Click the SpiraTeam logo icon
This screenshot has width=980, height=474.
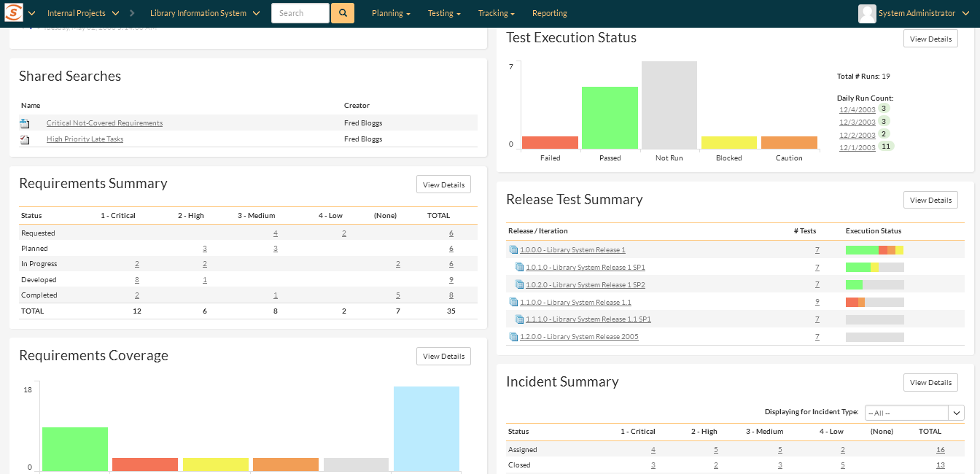pos(14,13)
